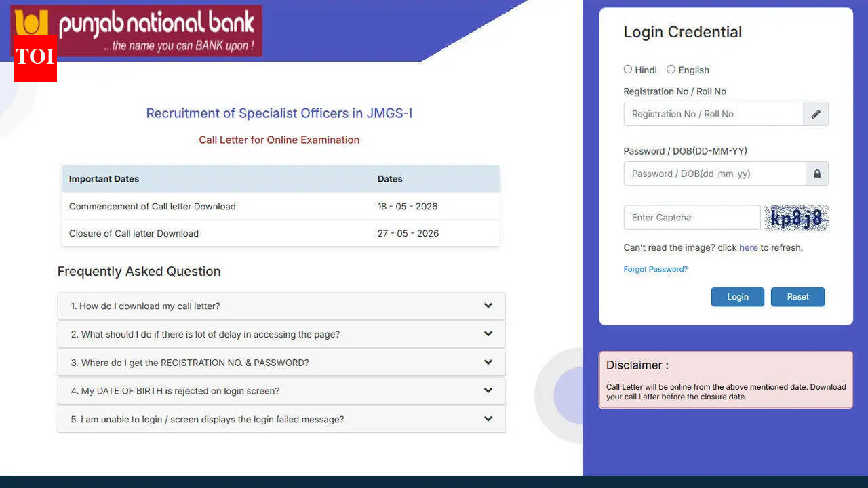Click the "Frequently Asked Question" heading
The image size is (868, 488).
pos(139,271)
